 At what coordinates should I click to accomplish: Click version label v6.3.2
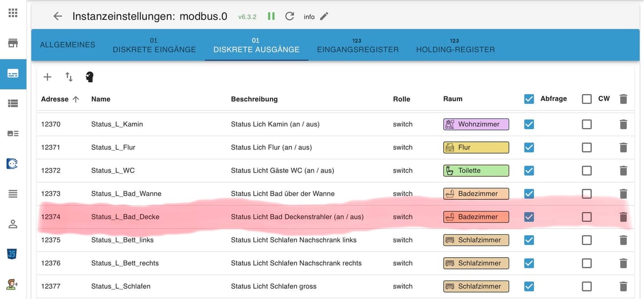pyautogui.click(x=247, y=17)
